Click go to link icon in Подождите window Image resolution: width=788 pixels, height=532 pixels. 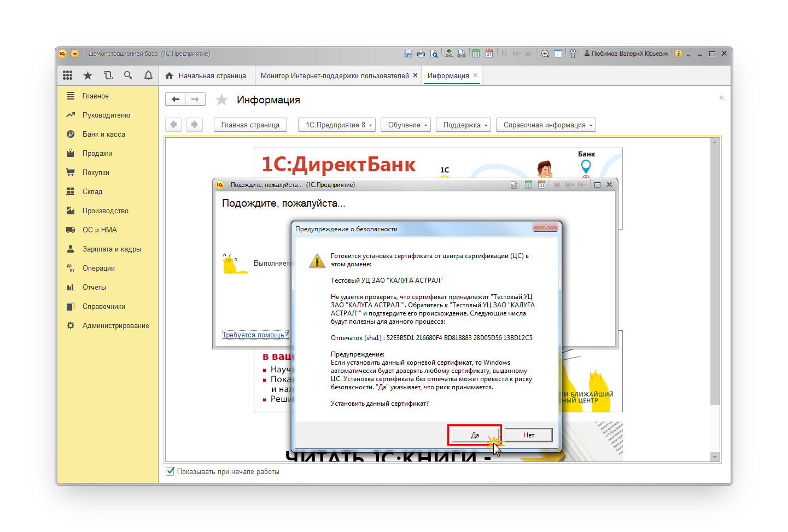[x=514, y=185]
